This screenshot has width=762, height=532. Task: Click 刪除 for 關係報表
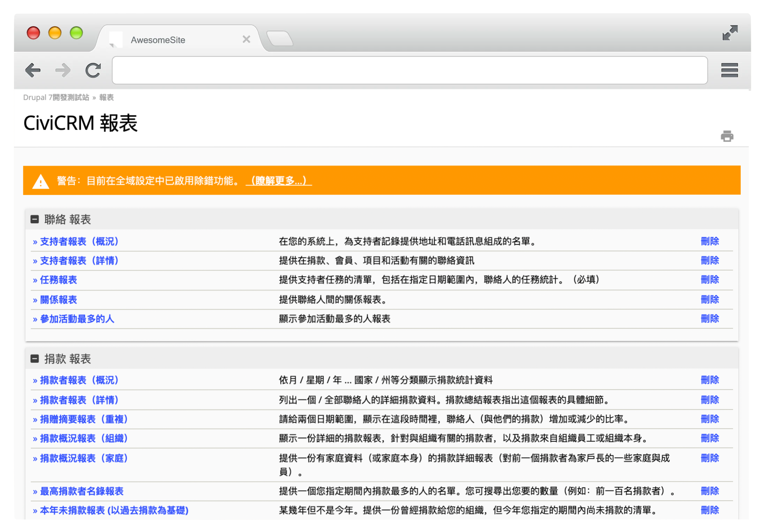(x=710, y=299)
